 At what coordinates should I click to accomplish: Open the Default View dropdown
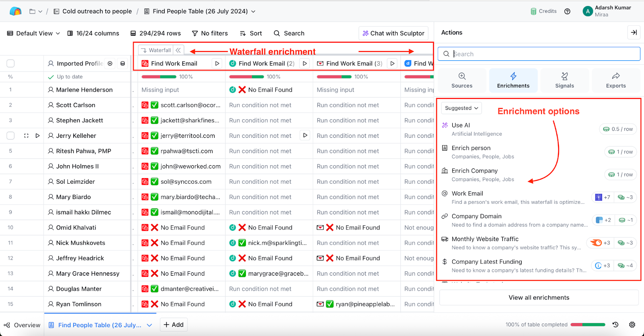pyautogui.click(x=34, y=33)
